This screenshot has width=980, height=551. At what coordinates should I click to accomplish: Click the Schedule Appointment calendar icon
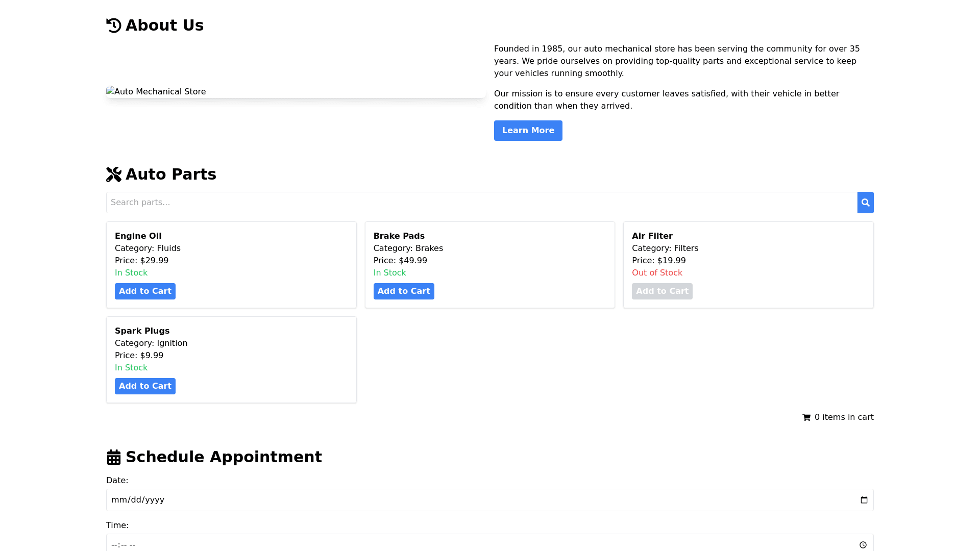(x=114, y=457)
